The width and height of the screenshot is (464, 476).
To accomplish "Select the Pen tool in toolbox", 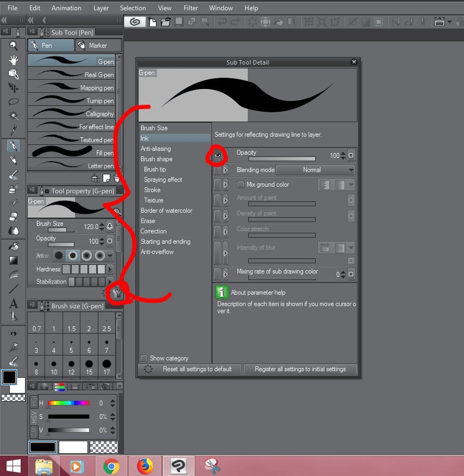I will point(13,145).
